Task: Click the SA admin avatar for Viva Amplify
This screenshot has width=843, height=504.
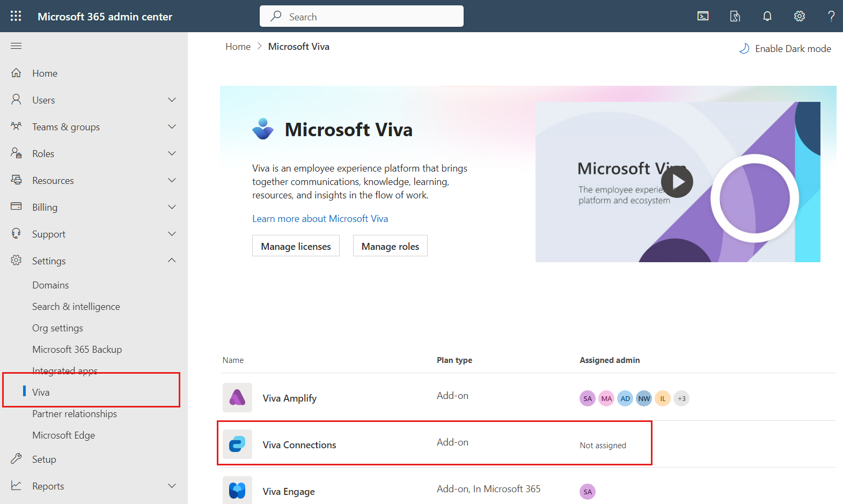Action: point(588,398)
